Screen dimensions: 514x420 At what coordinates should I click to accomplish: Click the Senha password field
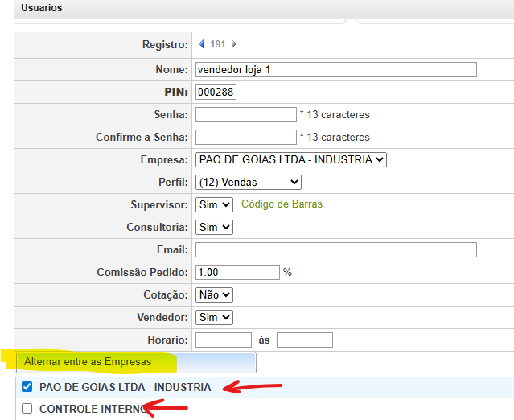[x=245, y=114]
